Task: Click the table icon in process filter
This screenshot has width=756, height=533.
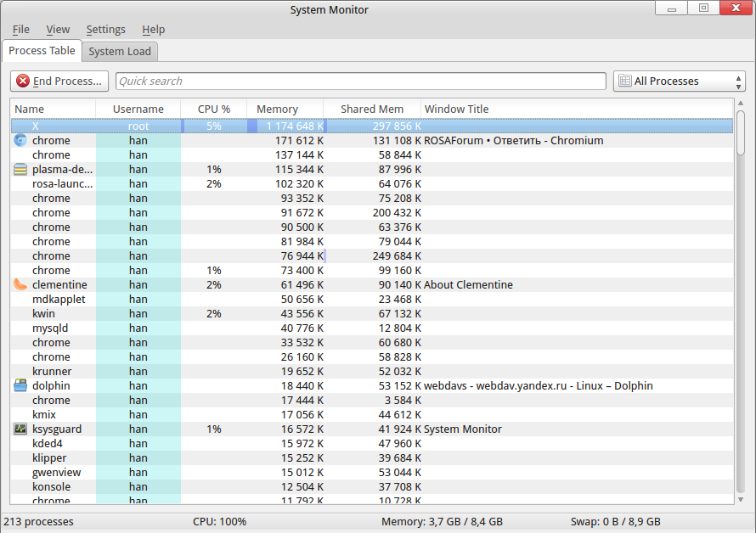Action: [625, 81]
